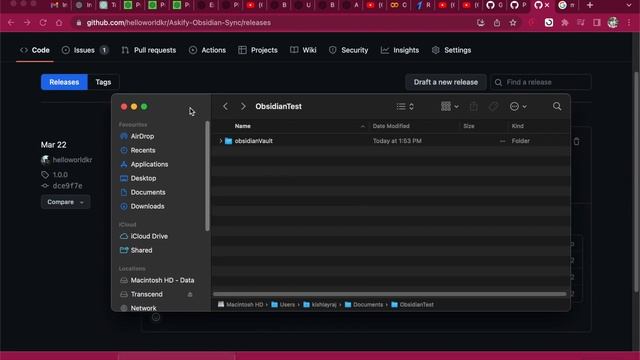Click Draft a new release

click(446, 82)
